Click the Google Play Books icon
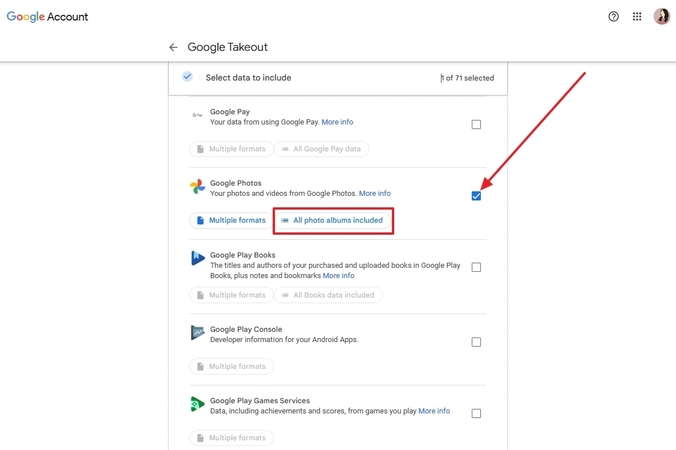The image size is (676, 450). coord(197,259)
